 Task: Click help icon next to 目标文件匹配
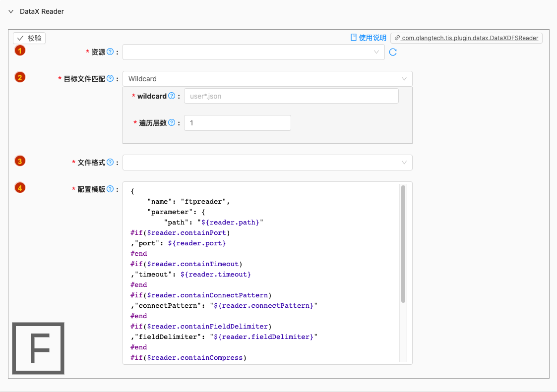click(x=110, y=78)
